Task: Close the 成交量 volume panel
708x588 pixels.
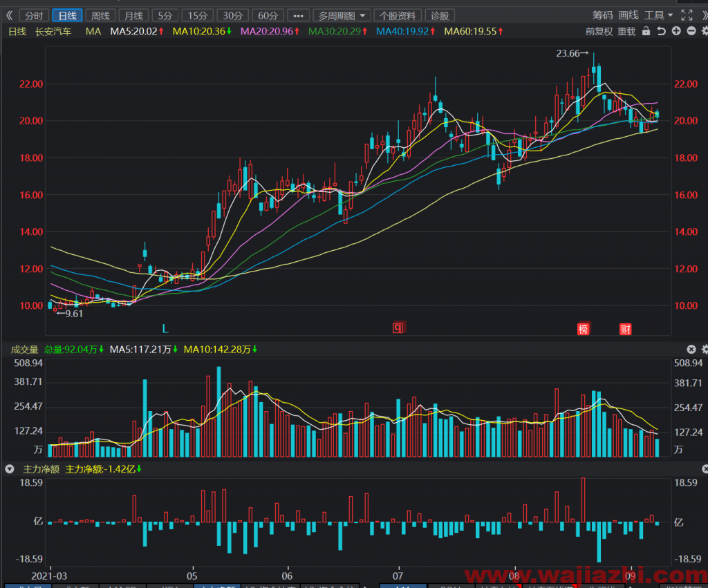Action: 691,350
